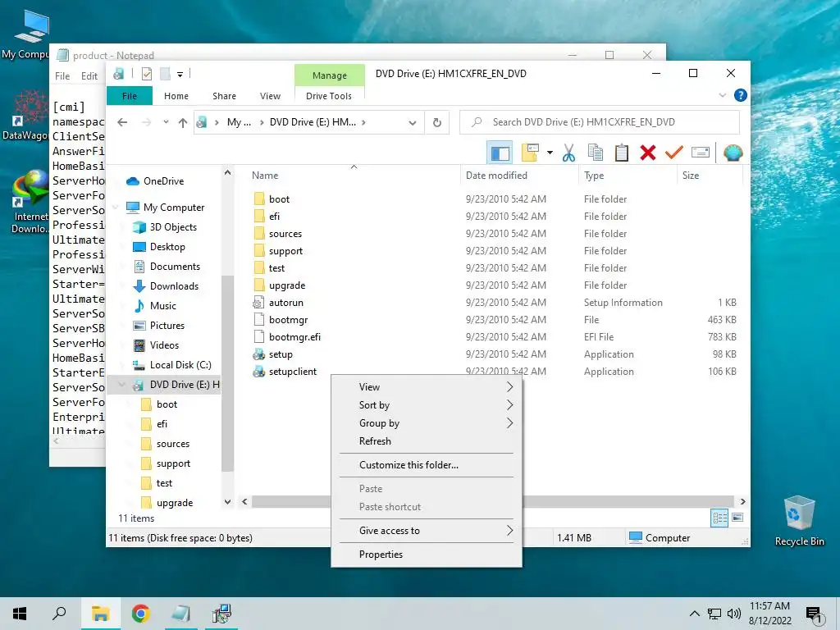The image size is (840, 630).
Task: Open the Recent locations dropdown arrow
Action: [x=166, y=122]
